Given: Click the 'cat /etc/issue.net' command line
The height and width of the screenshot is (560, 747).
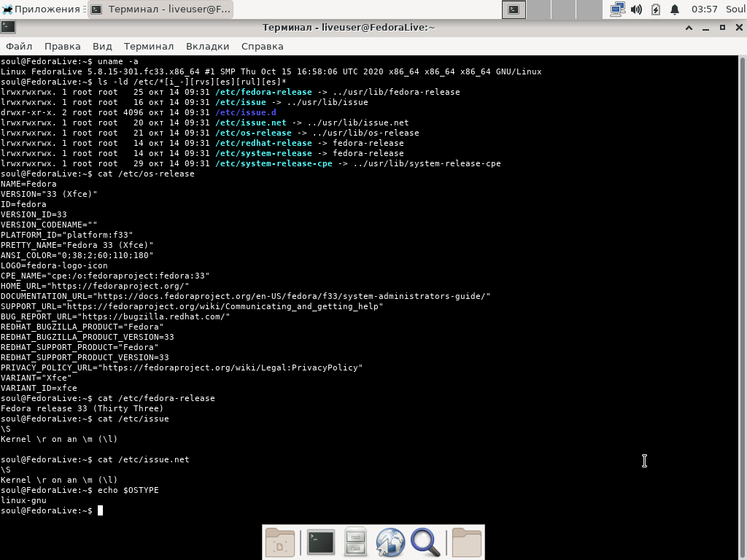Looking at the screenshot, I should (x=95, y=459).
